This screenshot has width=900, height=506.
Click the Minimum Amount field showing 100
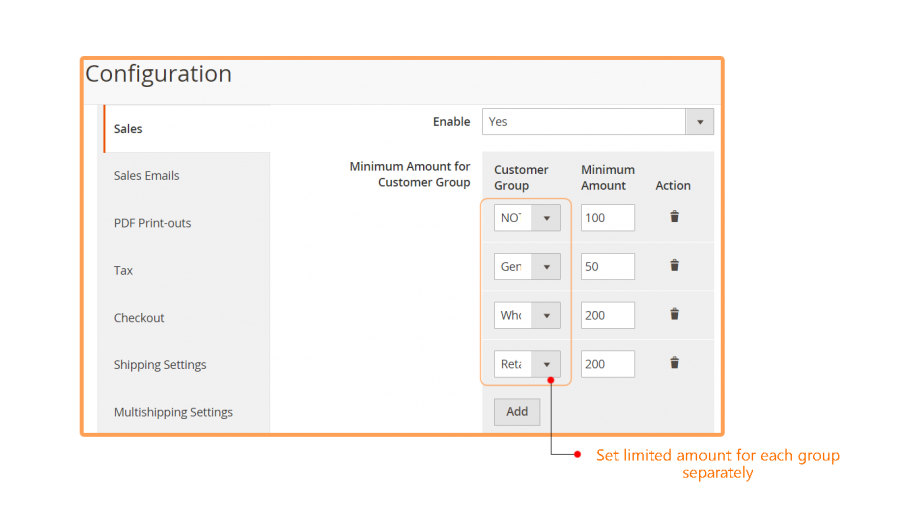pos(607,218)
